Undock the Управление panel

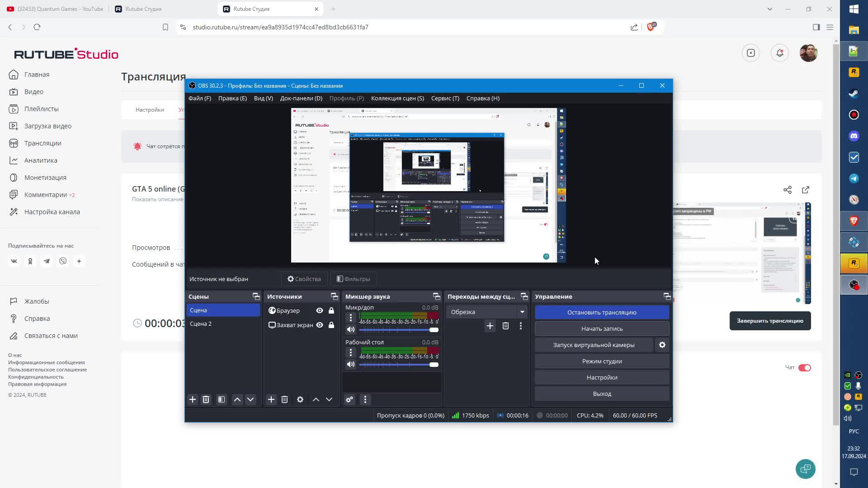[667, 296]
